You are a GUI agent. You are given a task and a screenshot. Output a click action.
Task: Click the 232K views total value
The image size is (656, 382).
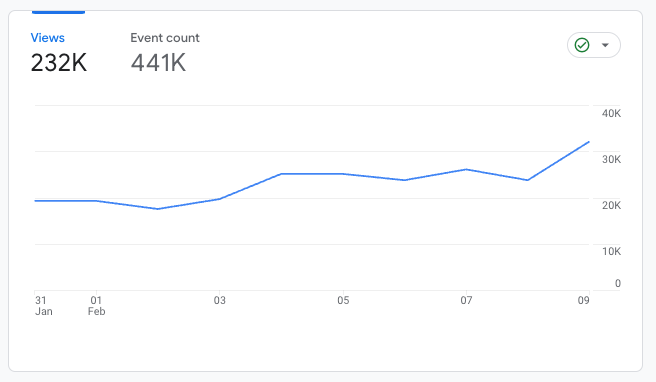(59, 63)
